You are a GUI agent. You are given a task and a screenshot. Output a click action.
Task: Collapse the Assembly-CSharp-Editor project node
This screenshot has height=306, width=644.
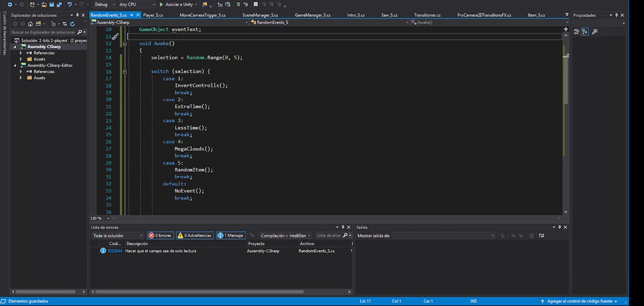pyautogui.click(x=16, y=65)
